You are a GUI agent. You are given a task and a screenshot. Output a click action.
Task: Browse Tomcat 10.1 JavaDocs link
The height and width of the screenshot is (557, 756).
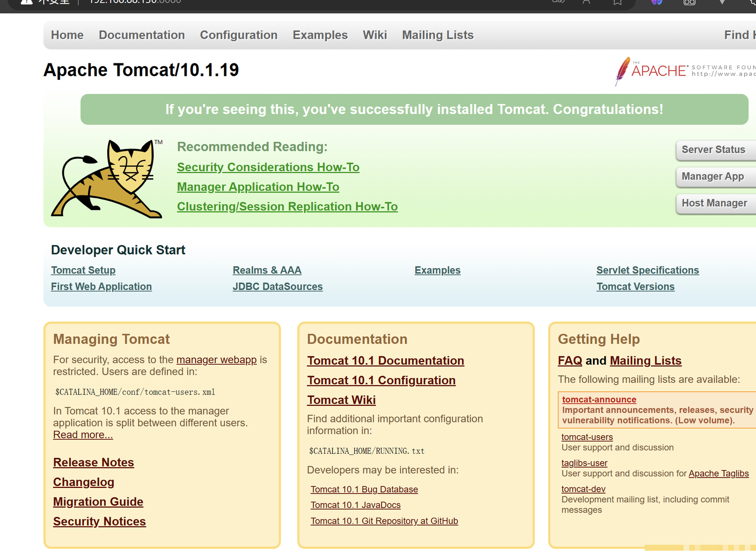355,505
